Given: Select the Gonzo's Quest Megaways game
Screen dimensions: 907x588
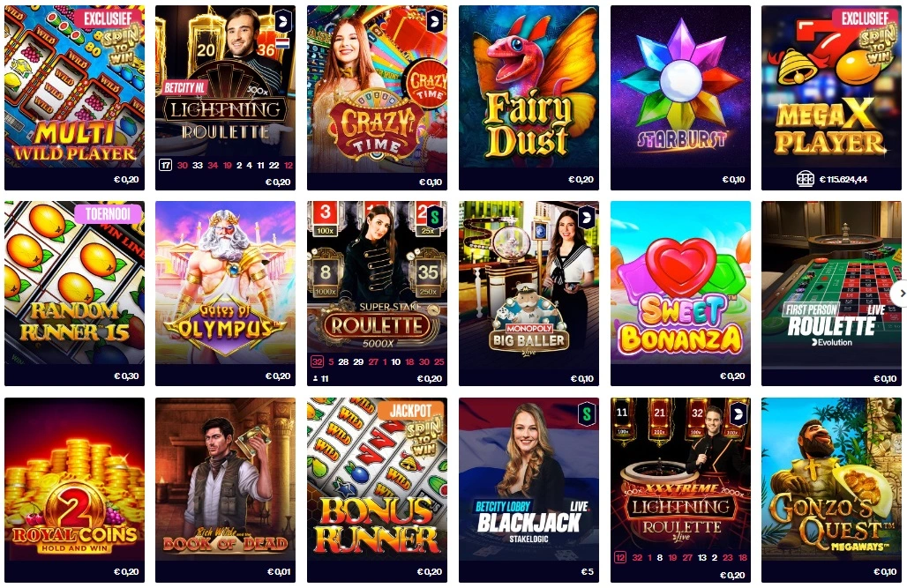Looking at the screenshot, I should click(x=831, y=489).
